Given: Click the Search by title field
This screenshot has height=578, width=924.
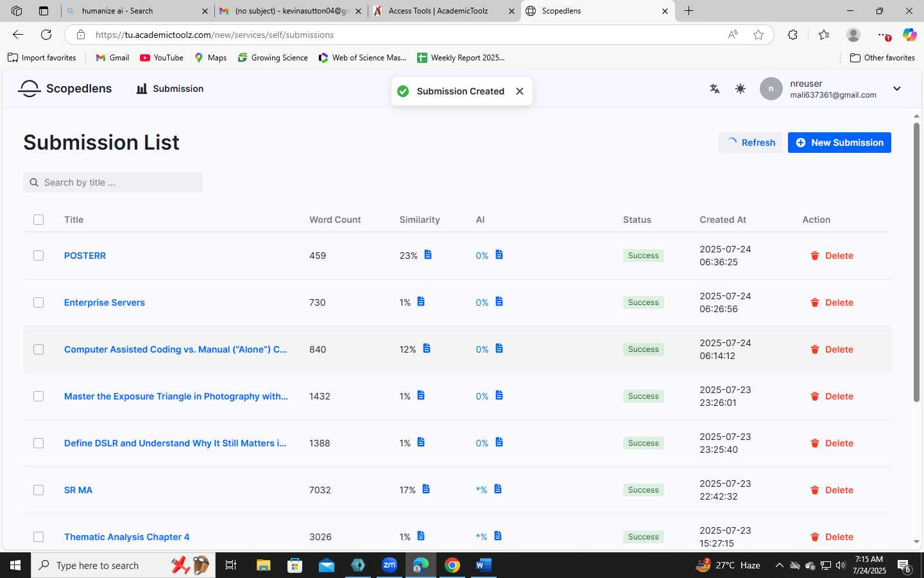Looking at the screenshot, I should (113, 182).
